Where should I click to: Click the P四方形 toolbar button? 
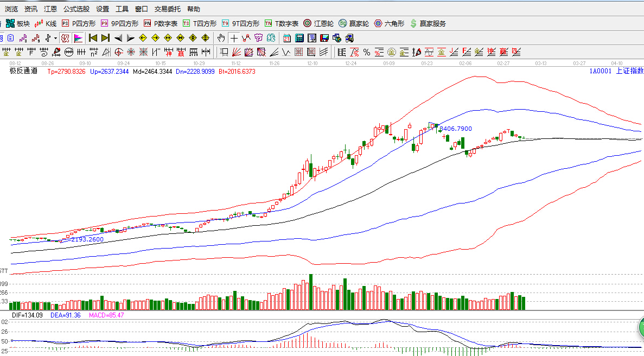coord(79,23)
